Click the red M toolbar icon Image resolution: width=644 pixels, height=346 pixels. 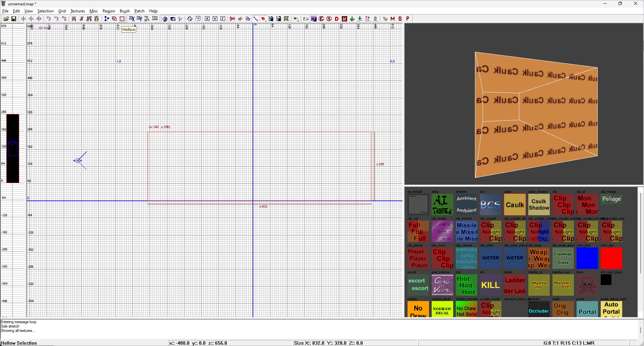tap(393, 19)
